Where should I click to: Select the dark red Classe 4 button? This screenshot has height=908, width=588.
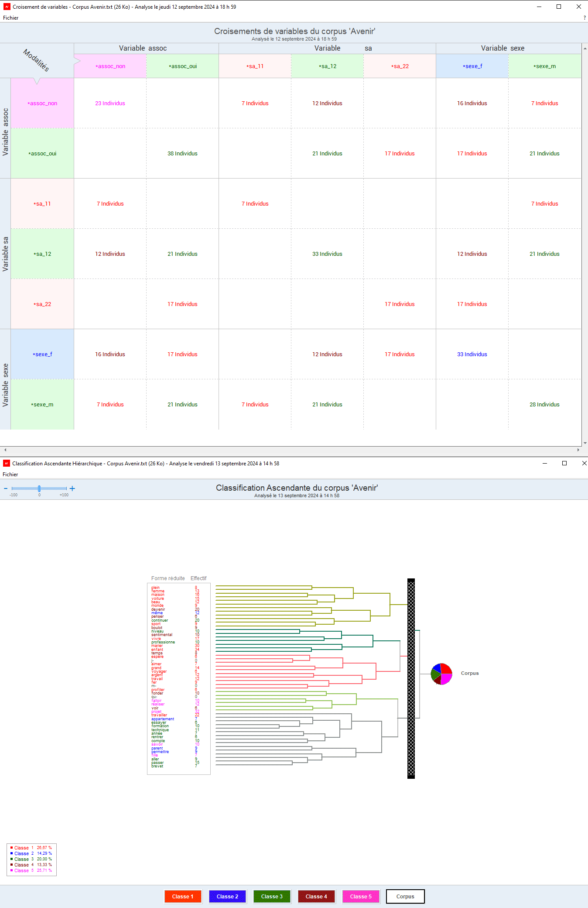(x=316, y=896)
